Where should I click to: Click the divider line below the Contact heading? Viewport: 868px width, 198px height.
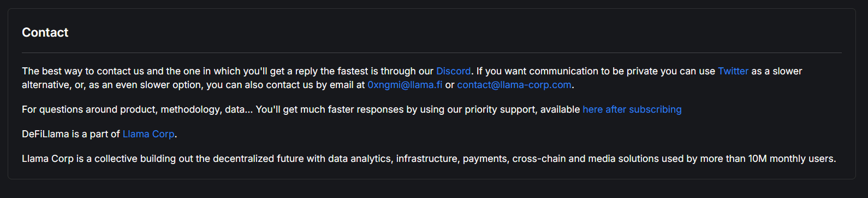point(432,53)
